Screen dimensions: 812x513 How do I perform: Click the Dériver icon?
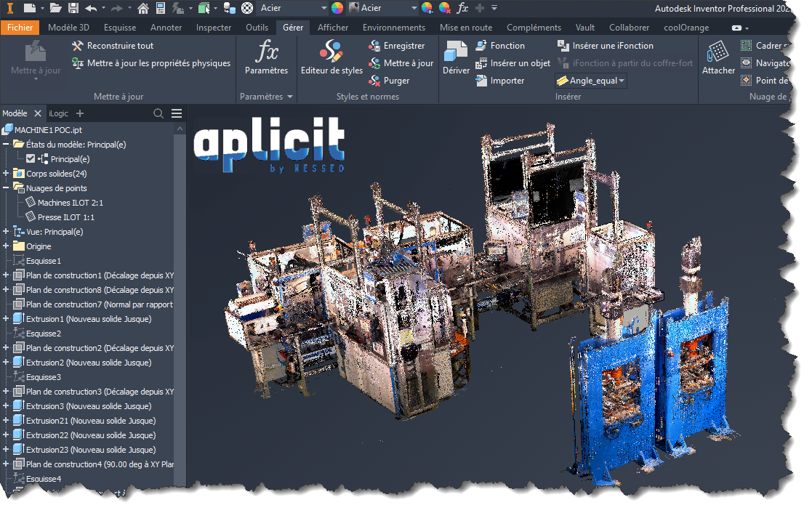(x=456, y=52)
